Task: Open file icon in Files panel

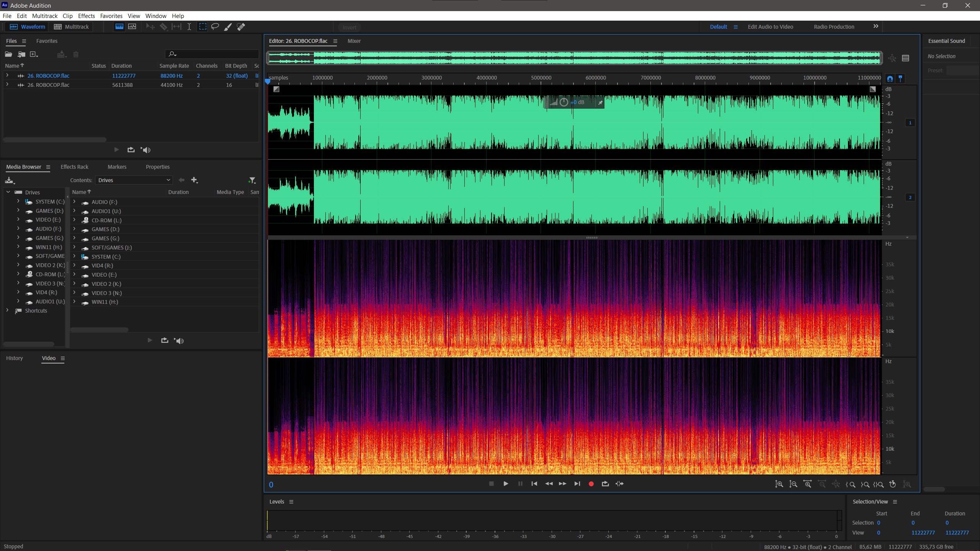Action: [8, 54]
